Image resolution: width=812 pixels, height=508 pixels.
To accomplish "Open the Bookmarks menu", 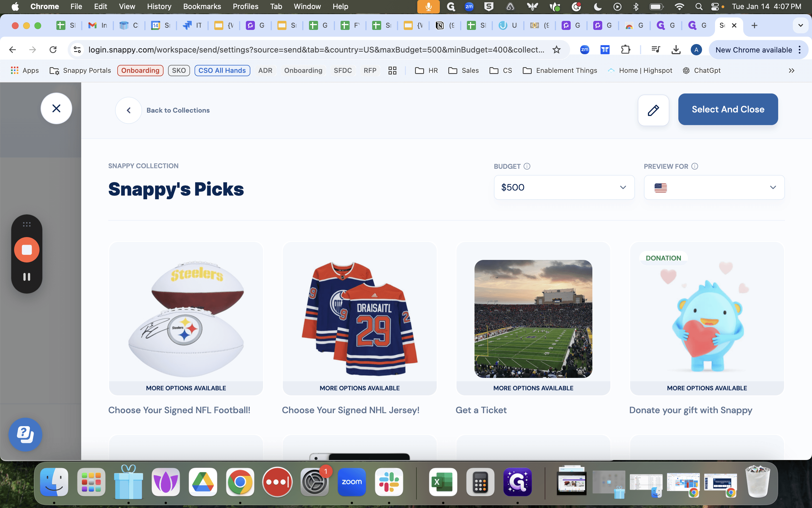I will coord(202,6).
